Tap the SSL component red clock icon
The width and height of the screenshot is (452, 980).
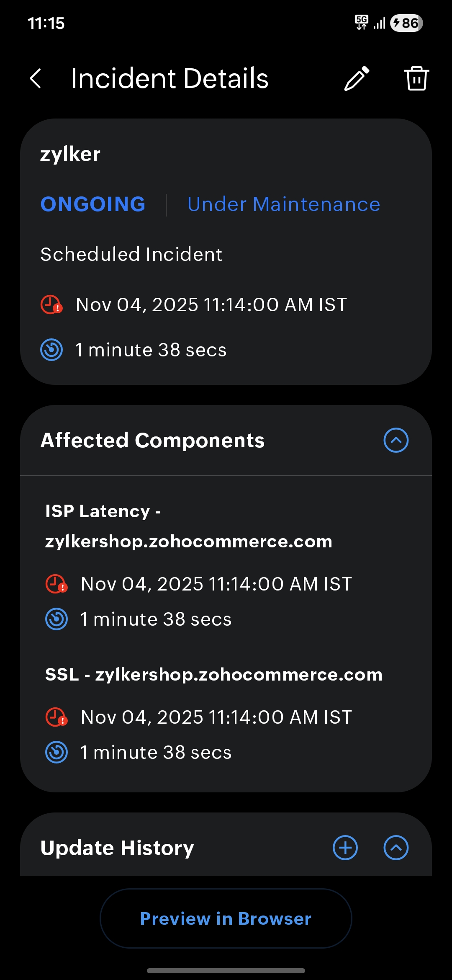click(56, 717)
